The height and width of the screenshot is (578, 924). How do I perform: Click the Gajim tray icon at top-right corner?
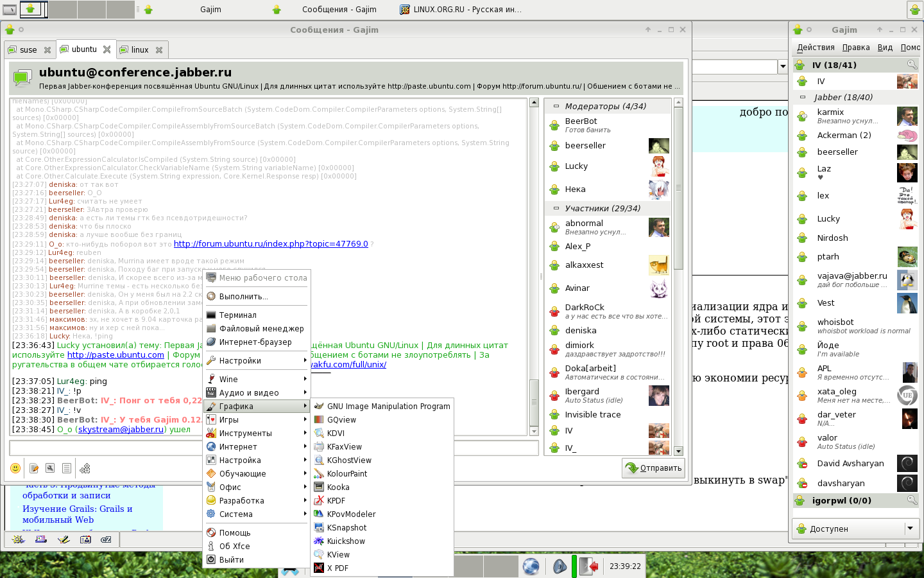pos(914,10)
